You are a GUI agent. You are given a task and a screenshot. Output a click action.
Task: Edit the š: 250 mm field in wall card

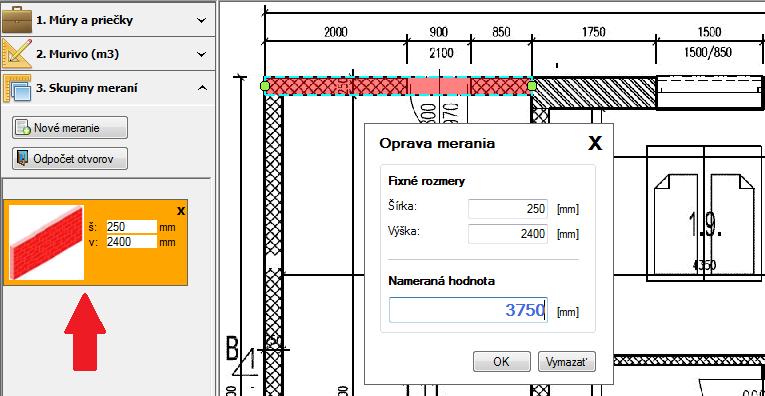(131, 227)
